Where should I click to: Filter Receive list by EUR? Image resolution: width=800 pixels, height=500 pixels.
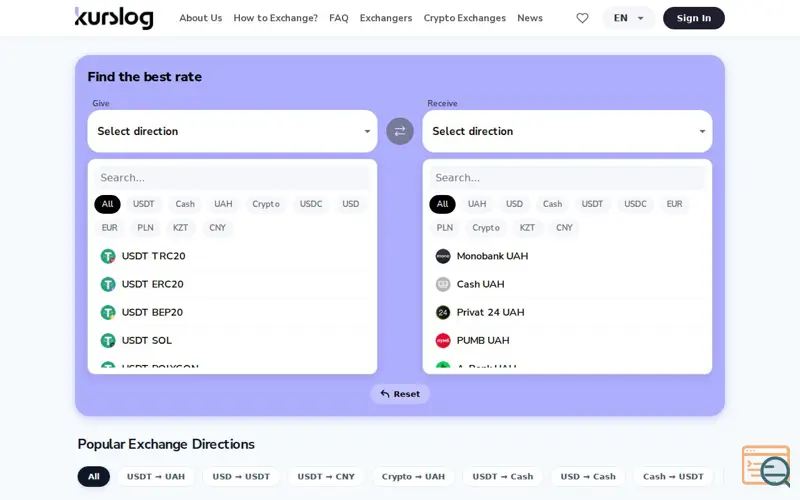tap(674, 204)
